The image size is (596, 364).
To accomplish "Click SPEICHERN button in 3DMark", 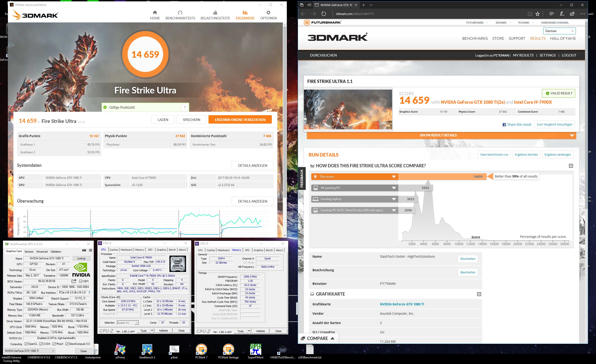I will point(191,120).
